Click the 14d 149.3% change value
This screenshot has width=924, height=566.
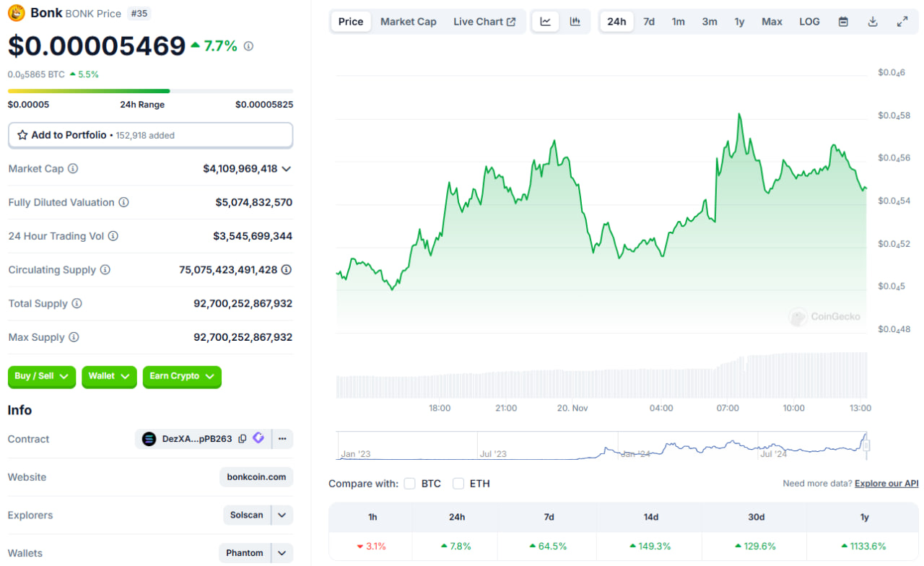pyautogui.click(x=650, y=546)
